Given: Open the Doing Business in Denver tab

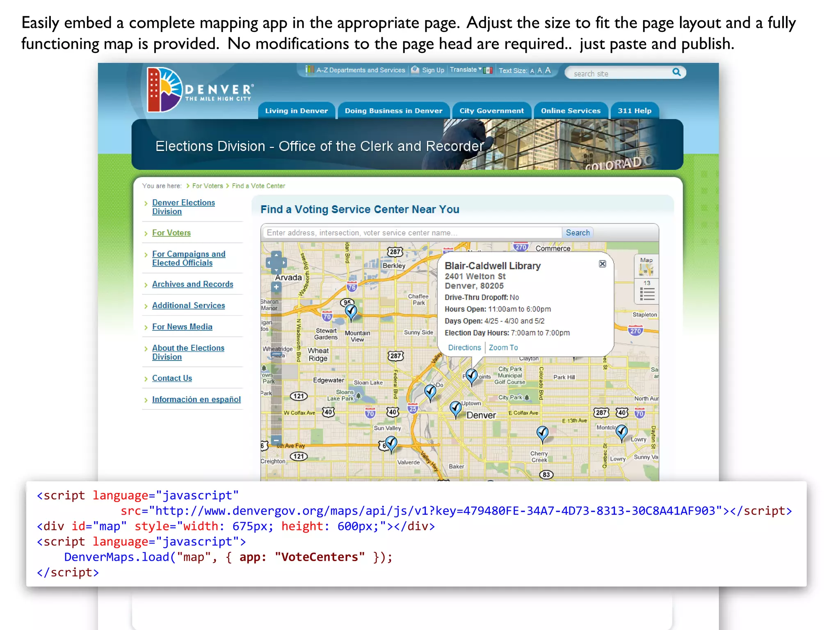Looking at the screenshot, I should tap(394, 111).
